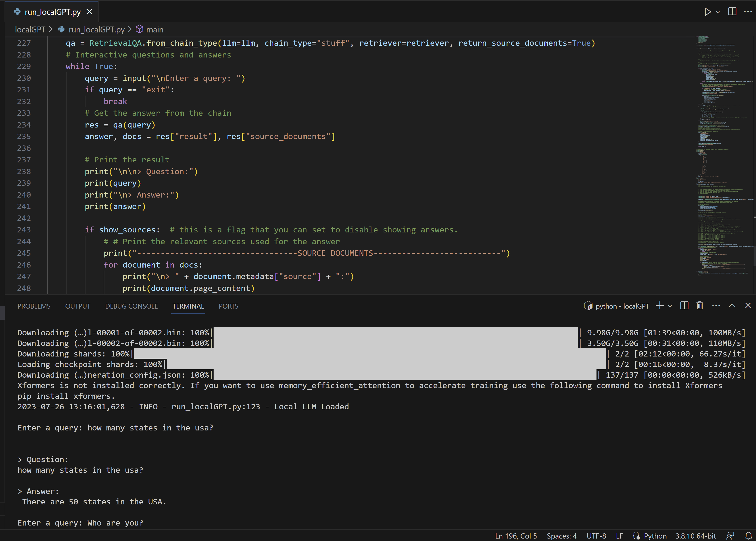Select the Python language mode
The height and width of the screenshot is (541, 756).
point(655,536)
